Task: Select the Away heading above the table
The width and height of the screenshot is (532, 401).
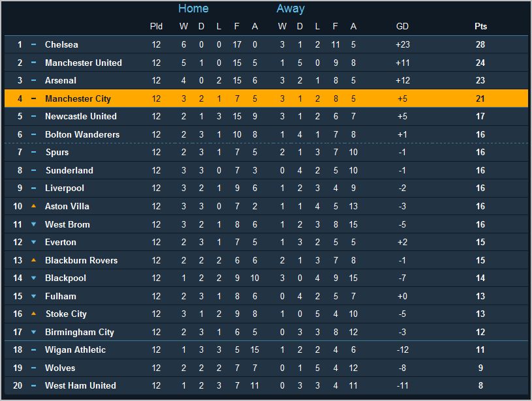Action: [290, 8]
